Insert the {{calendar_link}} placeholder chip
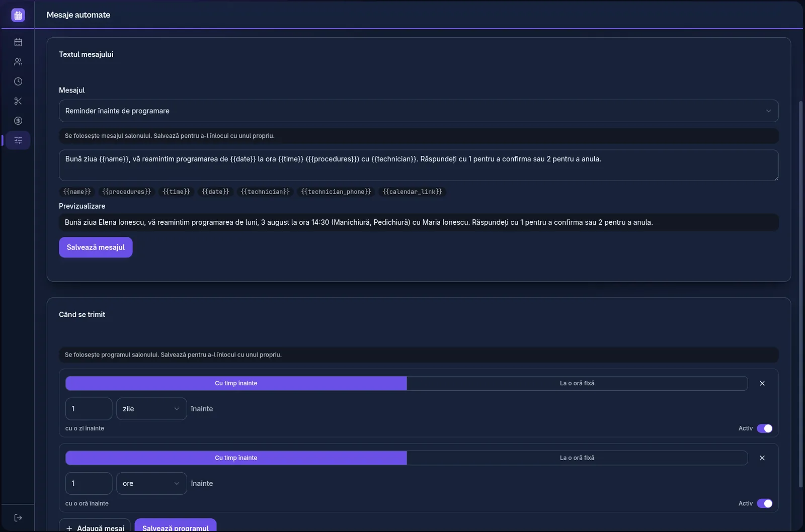This screenshot has width=805, height=532. (x=412, y=192)
